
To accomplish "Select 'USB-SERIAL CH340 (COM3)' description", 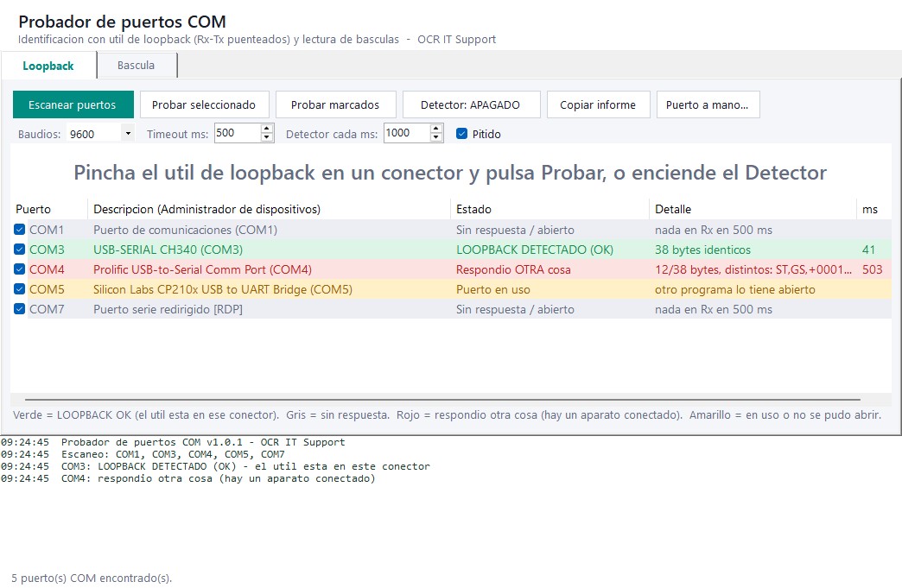I will point(168,250).
